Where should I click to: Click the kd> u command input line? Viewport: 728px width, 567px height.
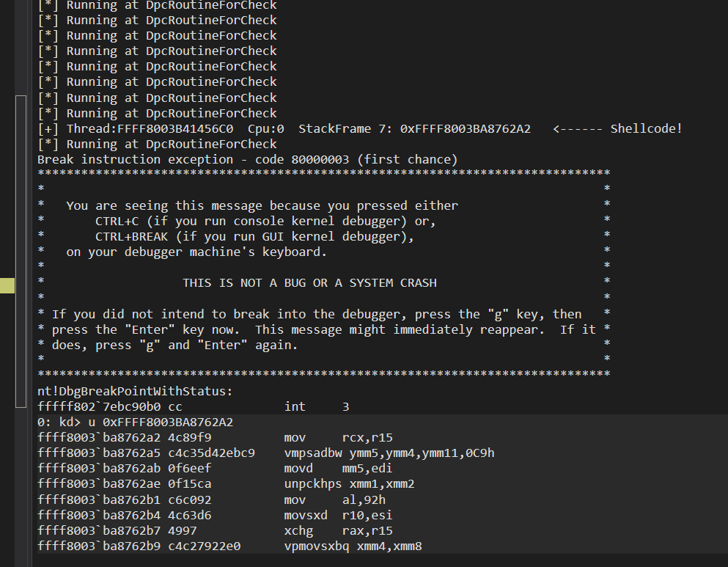click(135, 422)
